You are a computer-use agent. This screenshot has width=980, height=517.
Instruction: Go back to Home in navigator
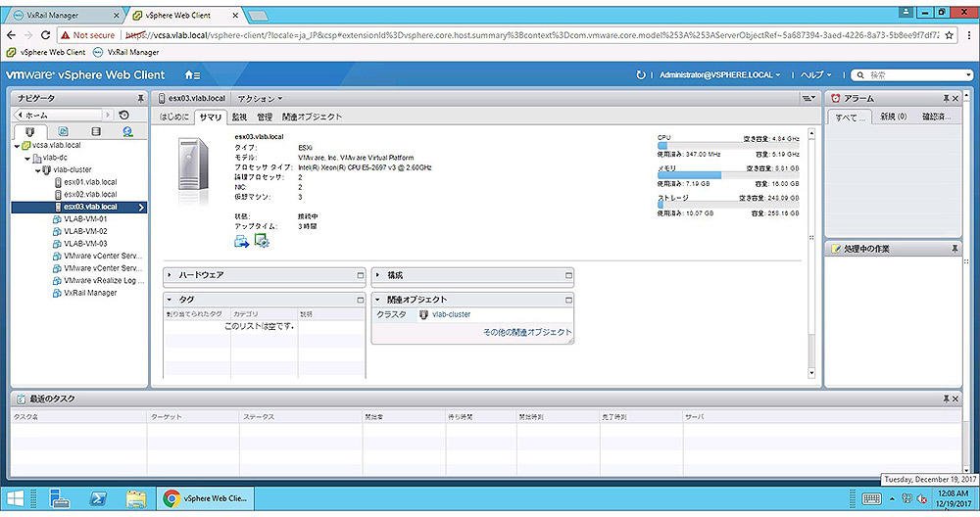point(58,115)
